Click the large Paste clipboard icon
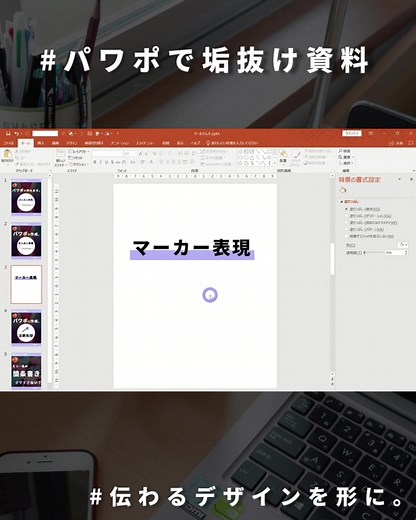The width and height of the screenshot is (416, 520). click(7, 154)
